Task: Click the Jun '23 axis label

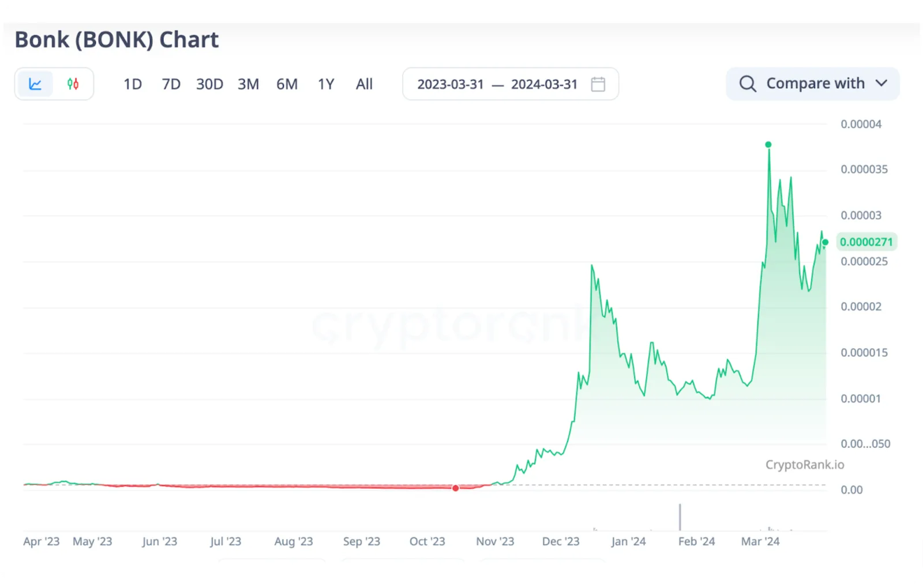Action: coord(159,541)
